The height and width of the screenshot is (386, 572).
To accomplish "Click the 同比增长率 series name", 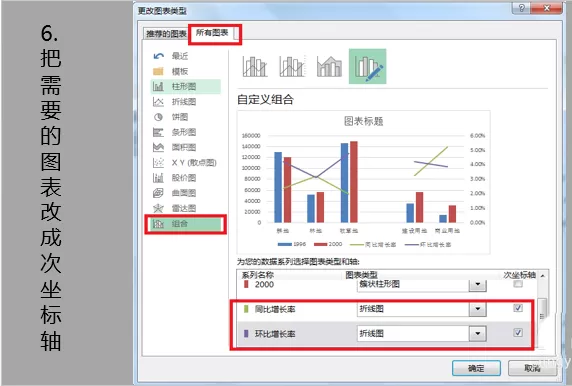I will click(275, 309).
